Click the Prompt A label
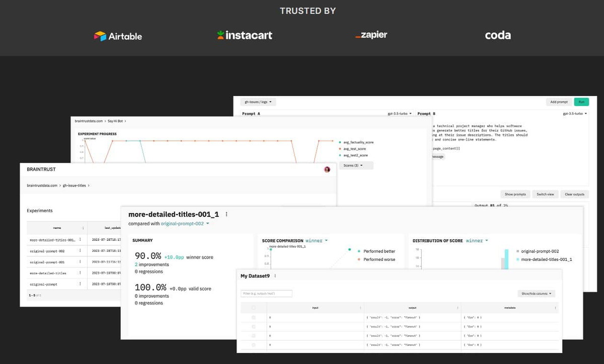This screenshot has height=364, width=604. coord(251,114)
